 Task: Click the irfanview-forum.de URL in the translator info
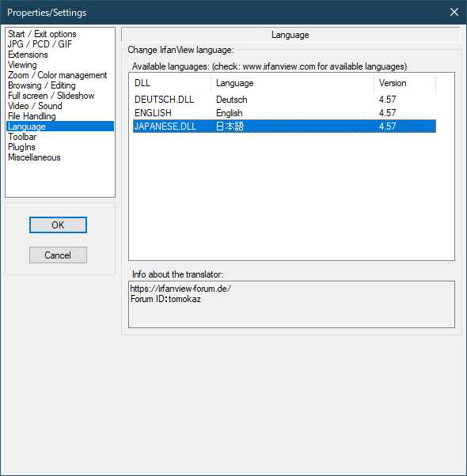[180, 289]
